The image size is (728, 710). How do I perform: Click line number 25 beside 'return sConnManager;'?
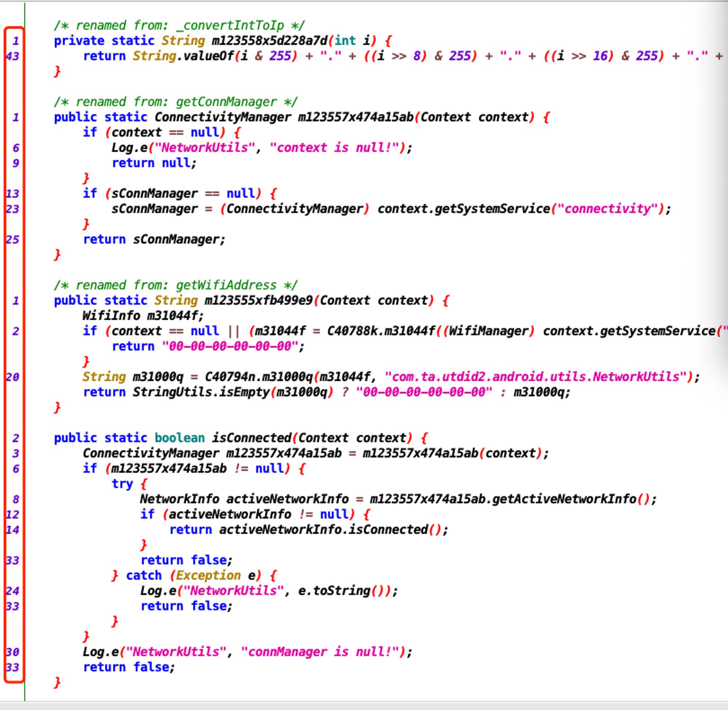(12, 239)
